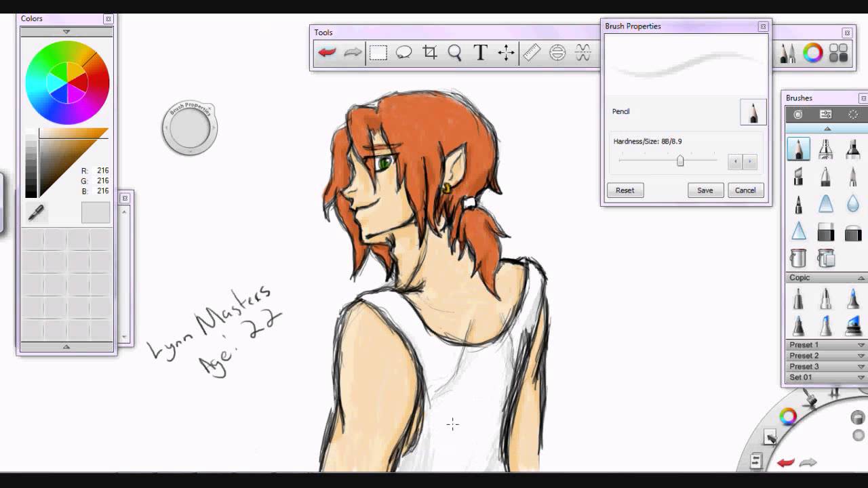Click the pencil brush thumbnail in Brush Properties
Screen dimensions: 868x488
(753, 113)
